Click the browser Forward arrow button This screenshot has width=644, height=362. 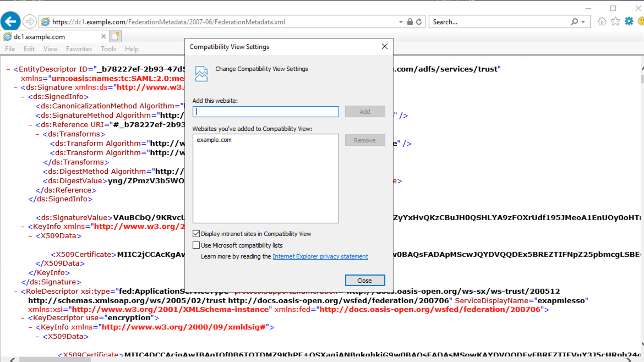tap(30, 21)
